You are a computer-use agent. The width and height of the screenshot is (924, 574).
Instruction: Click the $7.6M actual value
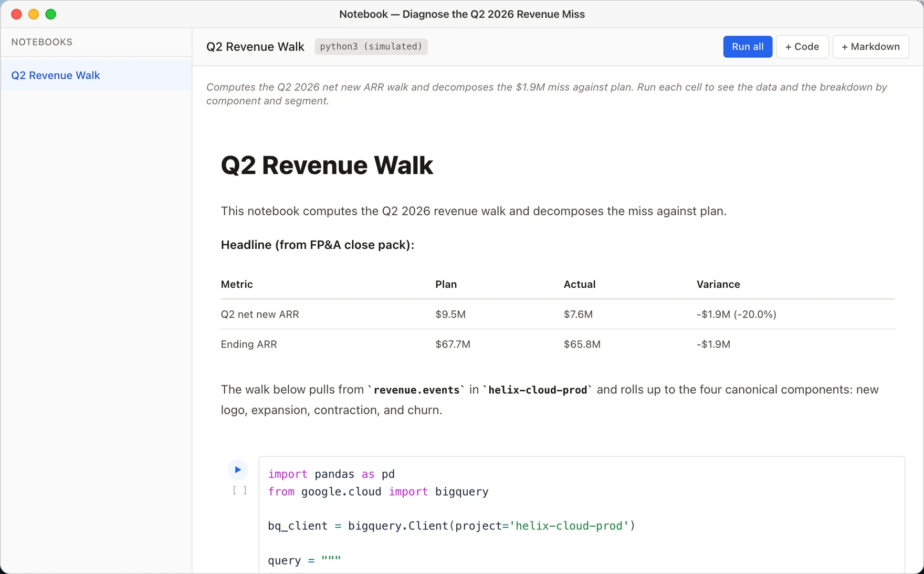578,314
